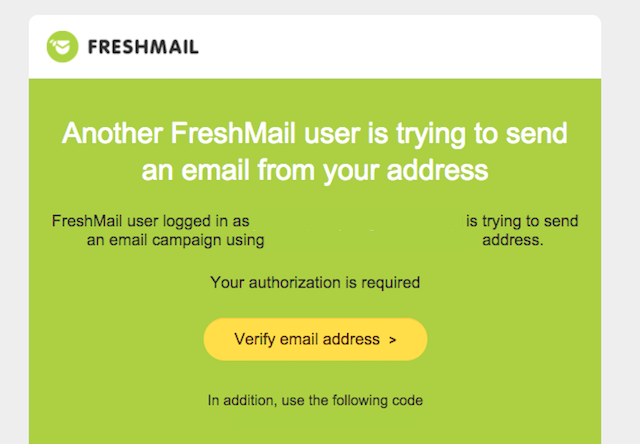Click the hidden email after 'campaign using'
The width and height of the screenshot is (640, 444).
373,240
